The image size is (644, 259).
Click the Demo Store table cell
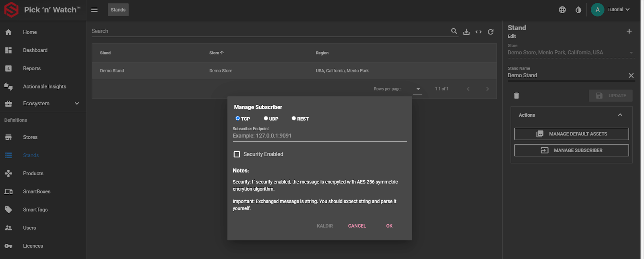(x=221, y=71)
